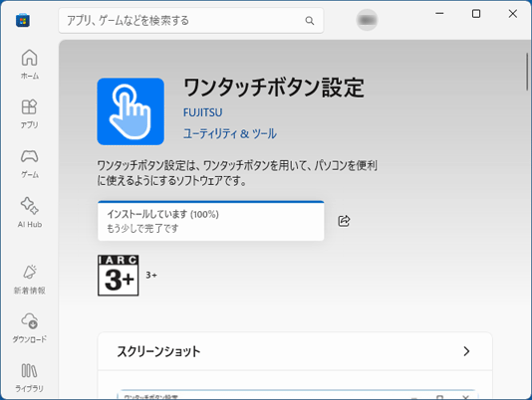Open the Home section in the sidebar

tap(30, 64)
